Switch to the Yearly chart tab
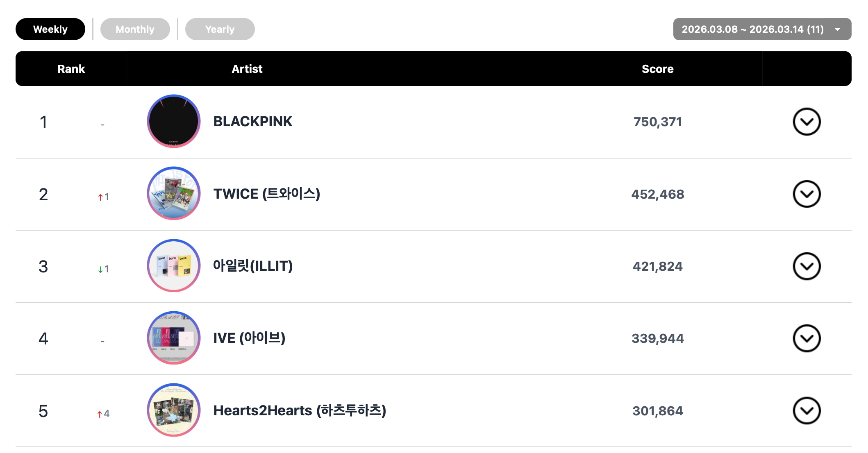The width and height of the screenshot is (868, 453). point(220,29)
